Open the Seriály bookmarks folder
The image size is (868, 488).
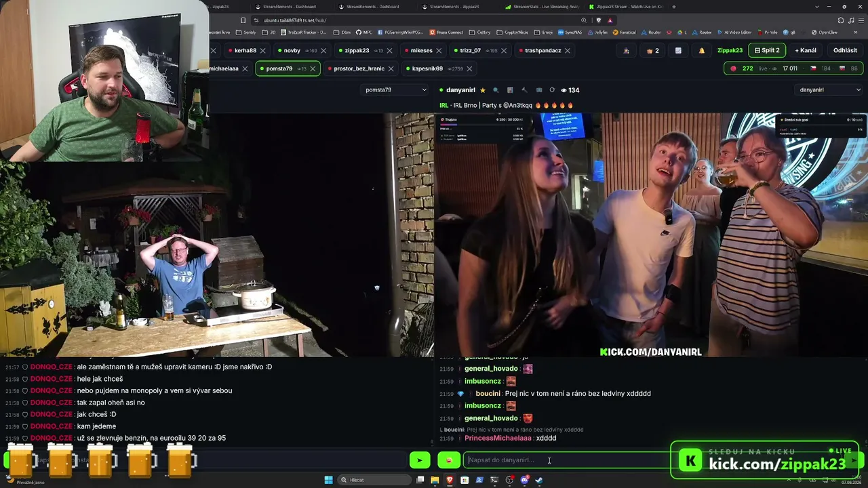(x=246, y=33)
